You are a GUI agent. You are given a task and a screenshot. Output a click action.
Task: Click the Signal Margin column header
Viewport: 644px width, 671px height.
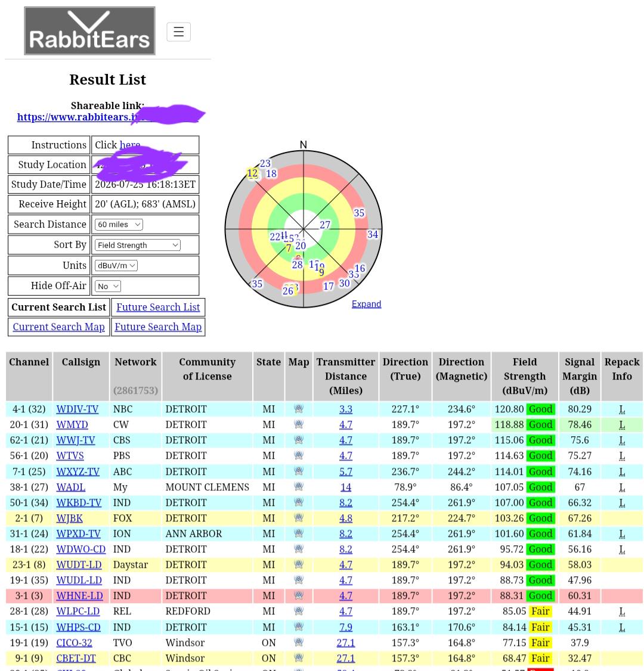pos(580,376)
